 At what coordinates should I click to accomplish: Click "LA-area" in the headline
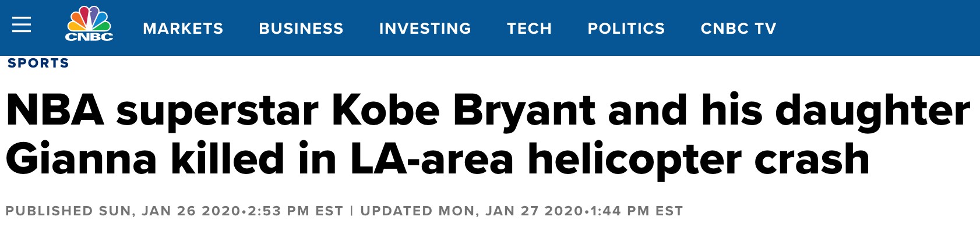tap(432, 159)
